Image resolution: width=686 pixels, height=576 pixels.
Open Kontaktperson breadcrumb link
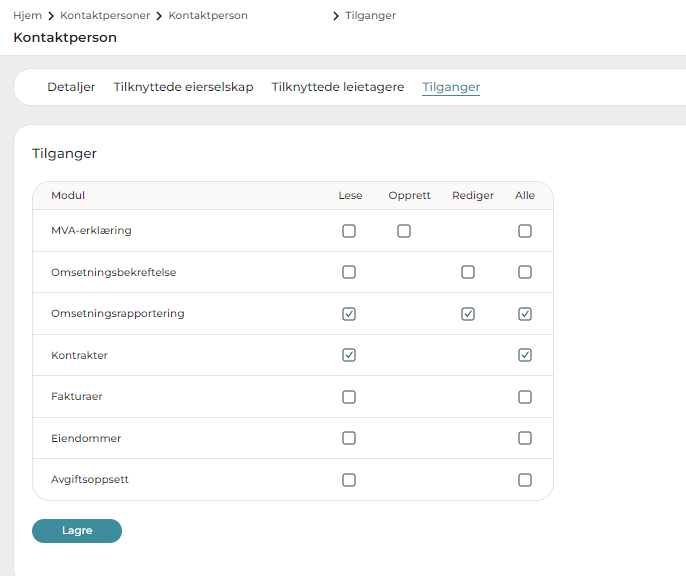coord(208,15)
